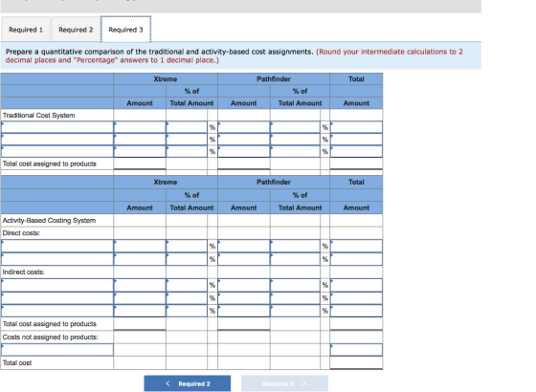Open the first item dropdown under Indirect costs
Image resolution: width=536 pixels, height=392 pixels.
(x=57, y=285)
